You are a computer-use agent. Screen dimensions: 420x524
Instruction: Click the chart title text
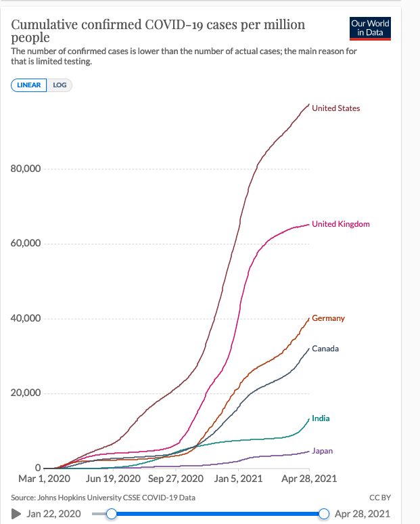158,31
